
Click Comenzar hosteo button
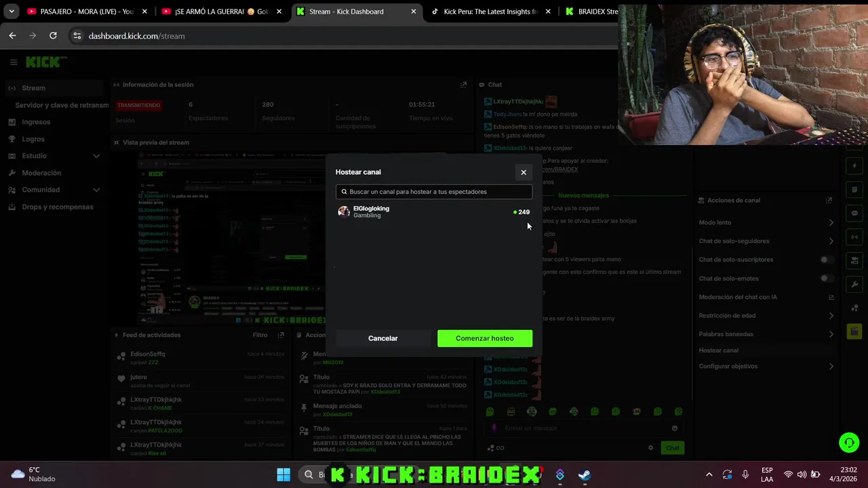click(485, 338)
